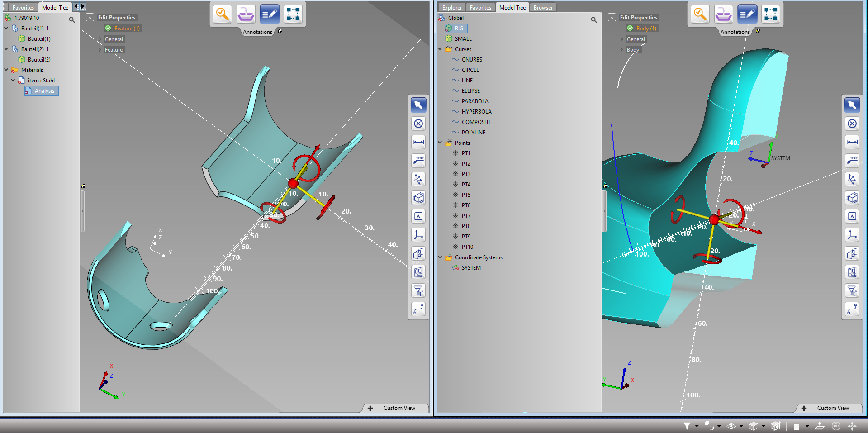Switch to the Browser tab
This screenshot has height=433, width=868.
coord(542,7)
